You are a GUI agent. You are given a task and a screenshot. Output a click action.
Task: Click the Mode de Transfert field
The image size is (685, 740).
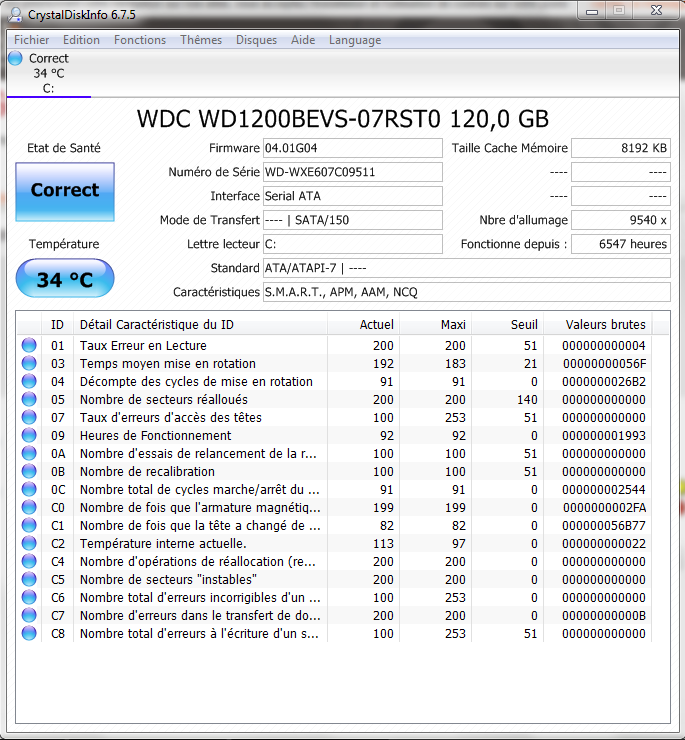click(x=353, y=220)
